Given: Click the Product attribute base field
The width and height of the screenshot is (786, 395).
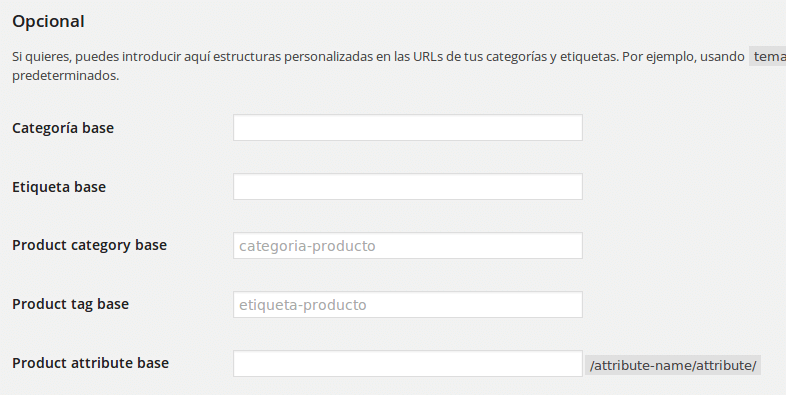Looking at the screenshot, I should coord(408,363).
